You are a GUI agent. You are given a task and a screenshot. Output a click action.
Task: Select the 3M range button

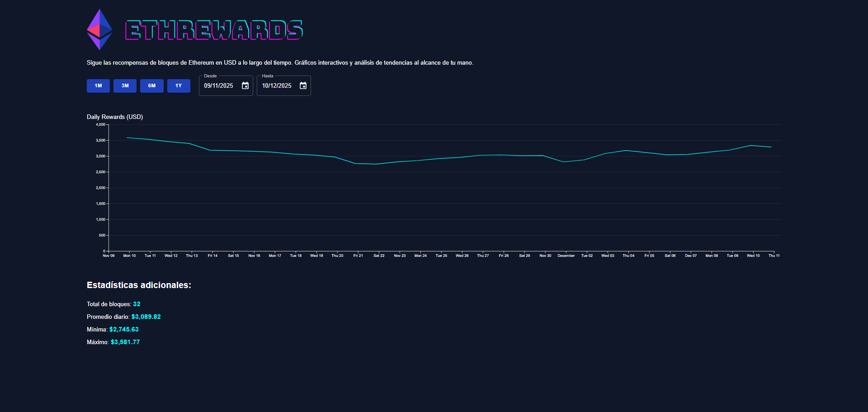(x=125, y=85)
